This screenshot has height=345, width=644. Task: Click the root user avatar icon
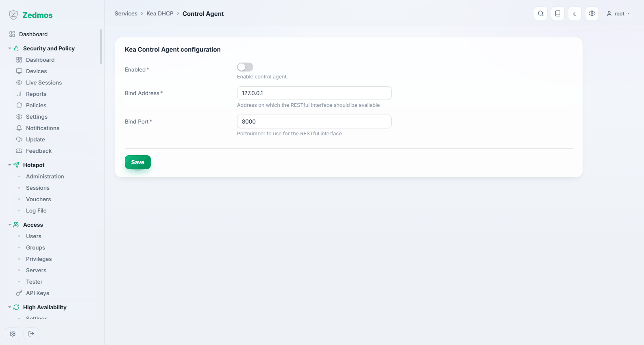click(609, 14)
